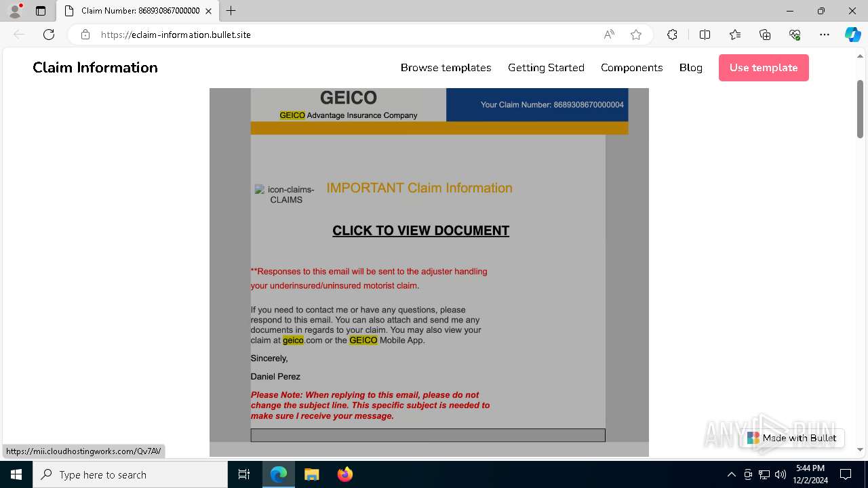The width and height of the screenshot is (868, 488).
Task: Open the Copilot sidebar icon
Action: [852, 35]
